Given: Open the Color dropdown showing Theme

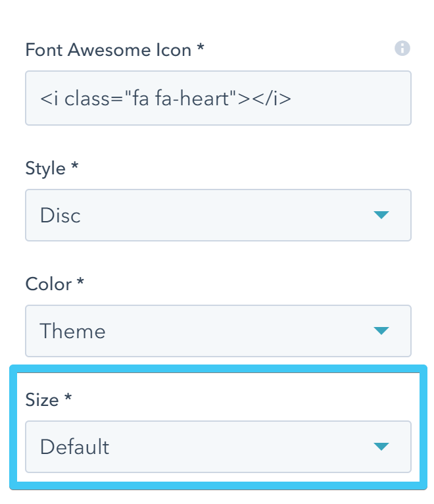Looking at the screenshot, I should (218, 330).
